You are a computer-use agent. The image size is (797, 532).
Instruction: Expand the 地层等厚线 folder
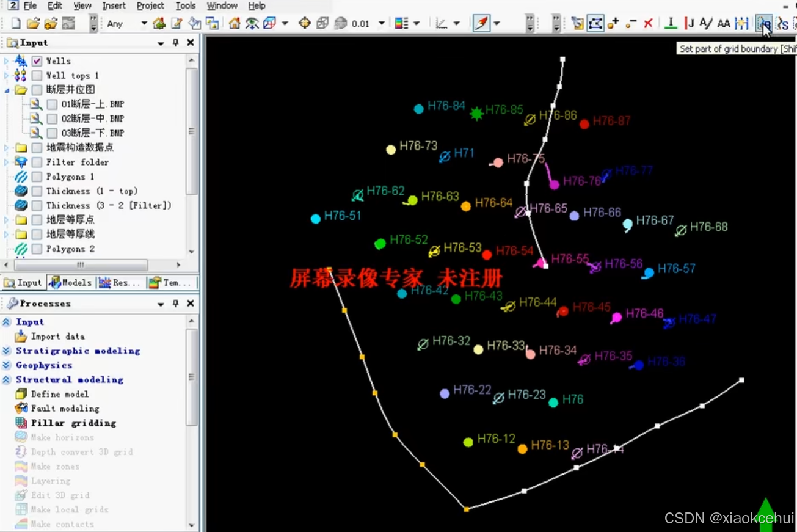point(7,235)
